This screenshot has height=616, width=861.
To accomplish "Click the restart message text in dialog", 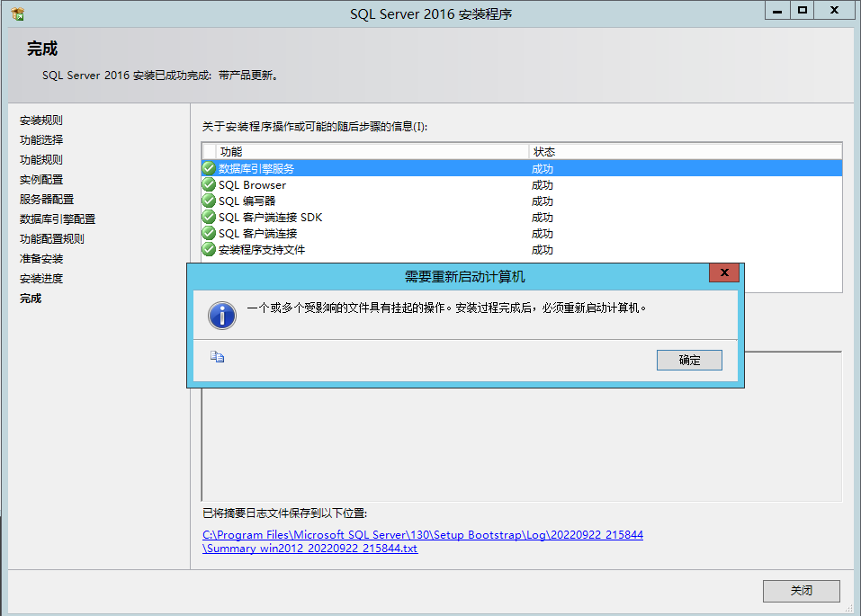I will [446, 308].
